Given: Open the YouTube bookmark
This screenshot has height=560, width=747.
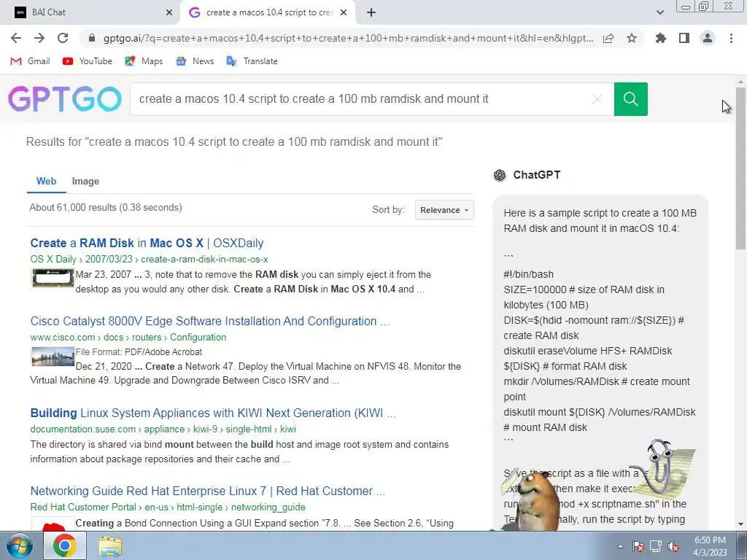Looking at the screenshot, I should (88, 61).
